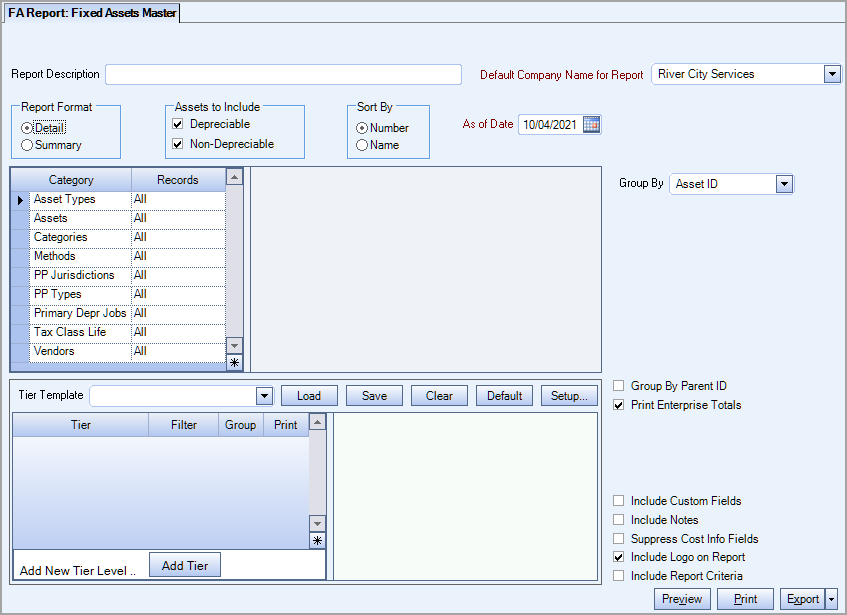
Task: Click the Preview button
Action: (682, 598)
